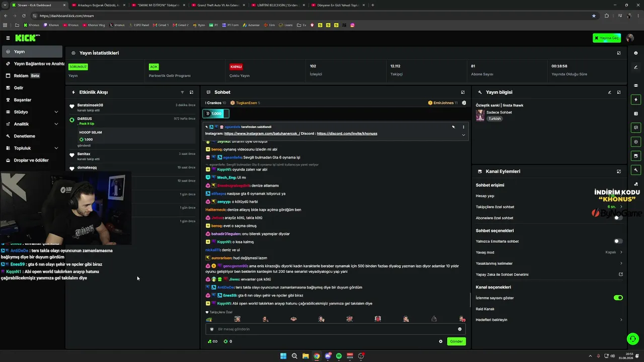Click EmirJohnes on the chat leaderboard

coord(443,103)
